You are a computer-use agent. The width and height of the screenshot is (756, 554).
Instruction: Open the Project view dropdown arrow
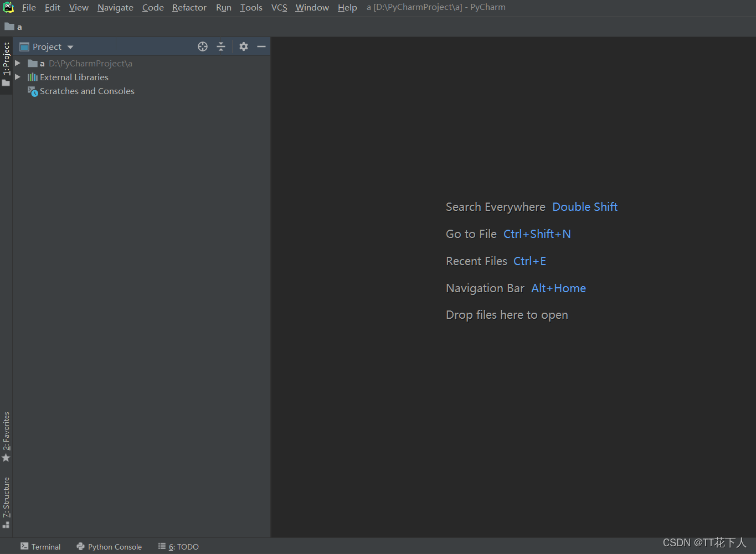(x=70, y=47)
